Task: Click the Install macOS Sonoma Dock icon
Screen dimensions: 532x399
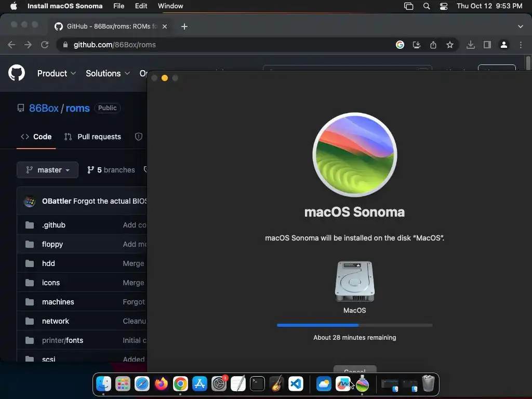Action: coord(362,384)
